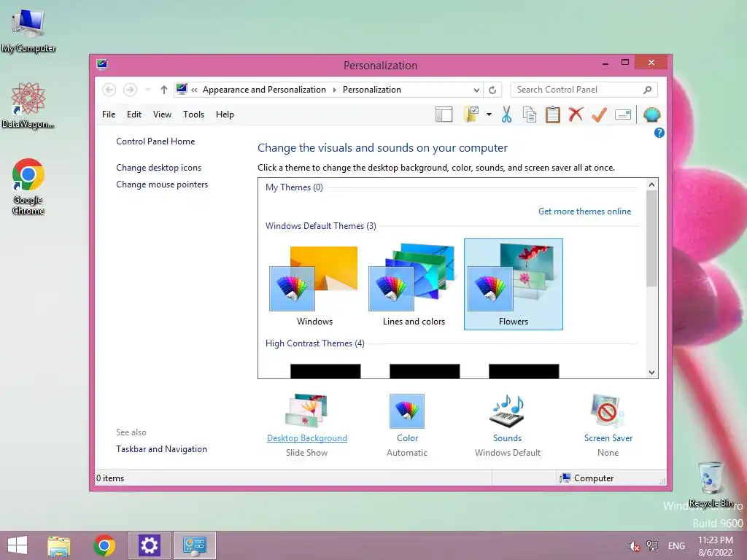The height and width of the screenshot is (560, 747).
Task: Click the Paste clipboard toolbar icon
Action: pyautogui.click(x=553, y=114)
